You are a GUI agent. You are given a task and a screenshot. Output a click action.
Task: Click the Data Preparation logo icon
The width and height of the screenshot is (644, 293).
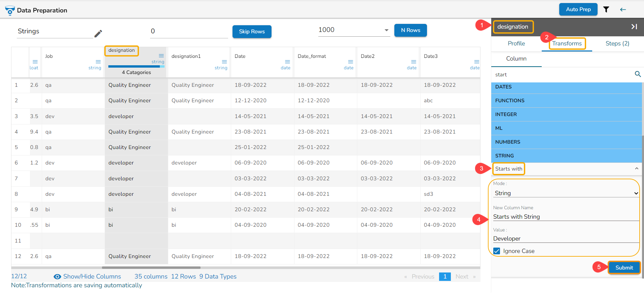(10, 10)
